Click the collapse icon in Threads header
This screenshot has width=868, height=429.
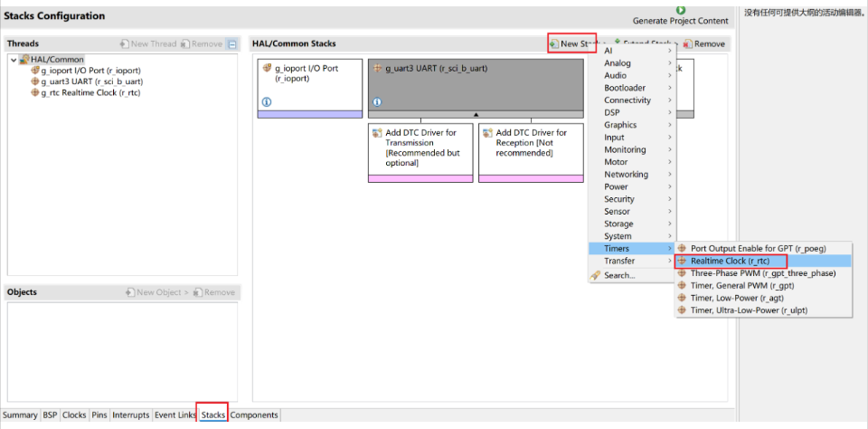point(232,43)
